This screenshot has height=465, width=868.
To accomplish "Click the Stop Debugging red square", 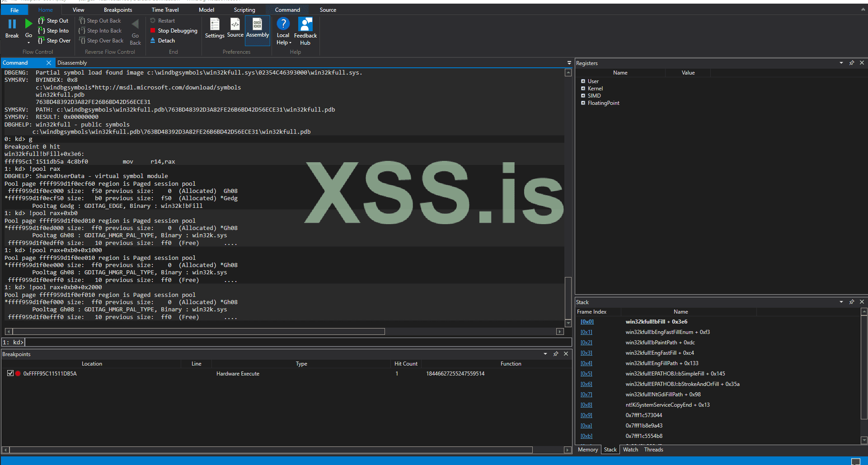I will pyautogui.click(x=153, y=31).
